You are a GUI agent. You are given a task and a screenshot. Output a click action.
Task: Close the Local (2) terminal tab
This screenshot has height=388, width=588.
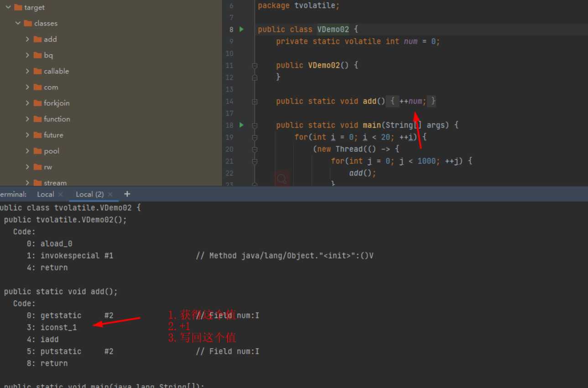(110, 194)
